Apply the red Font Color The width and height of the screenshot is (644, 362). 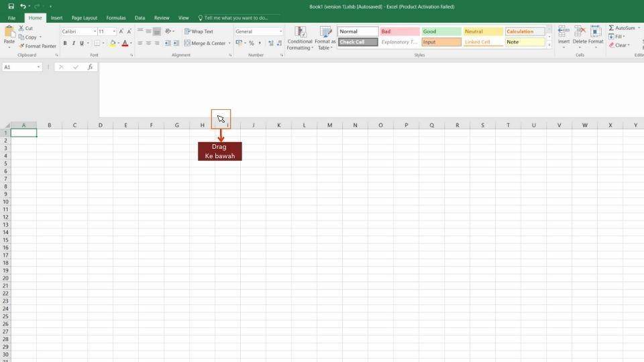click(x=125, y=43)
